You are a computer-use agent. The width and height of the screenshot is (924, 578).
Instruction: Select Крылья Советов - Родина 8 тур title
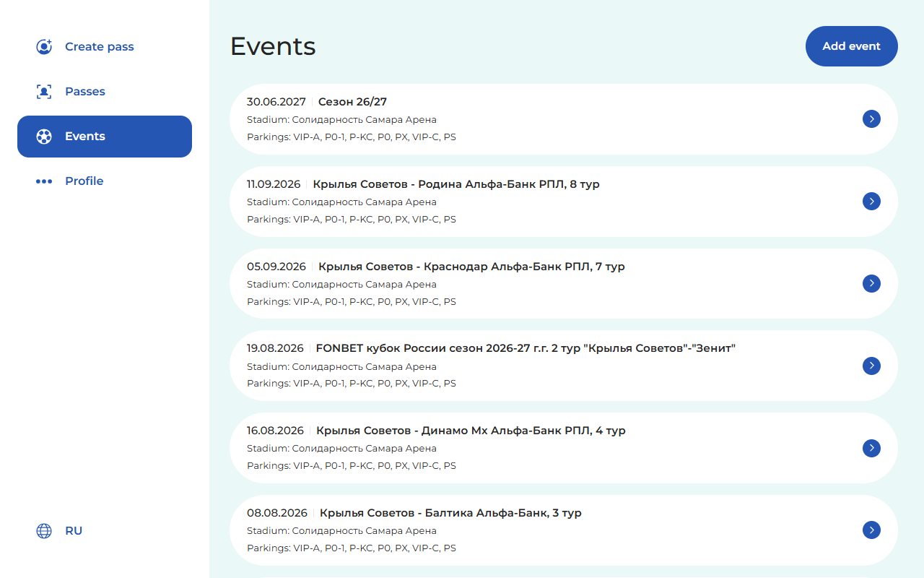(x=456, y=184)
